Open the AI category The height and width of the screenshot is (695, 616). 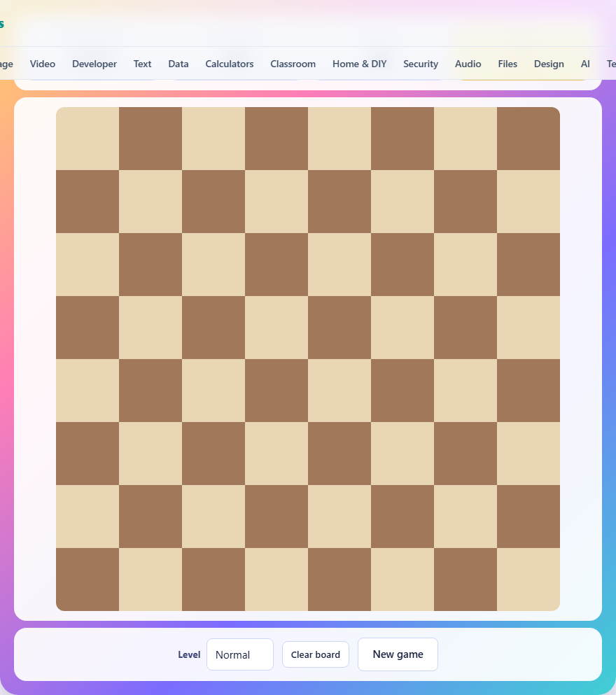pyautogui.click(x=585, y=64)
